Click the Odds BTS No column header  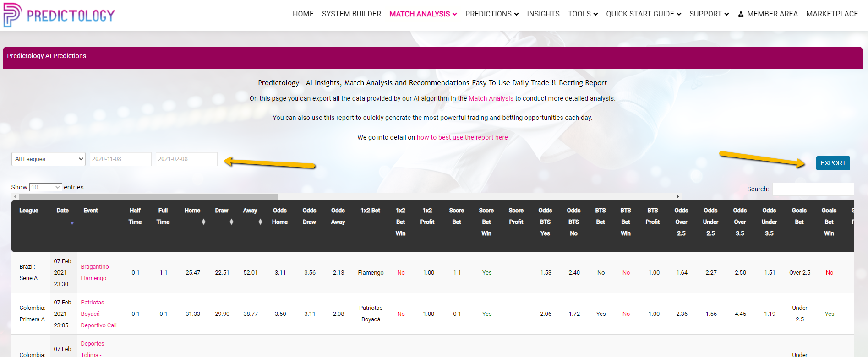coord(573,222)
